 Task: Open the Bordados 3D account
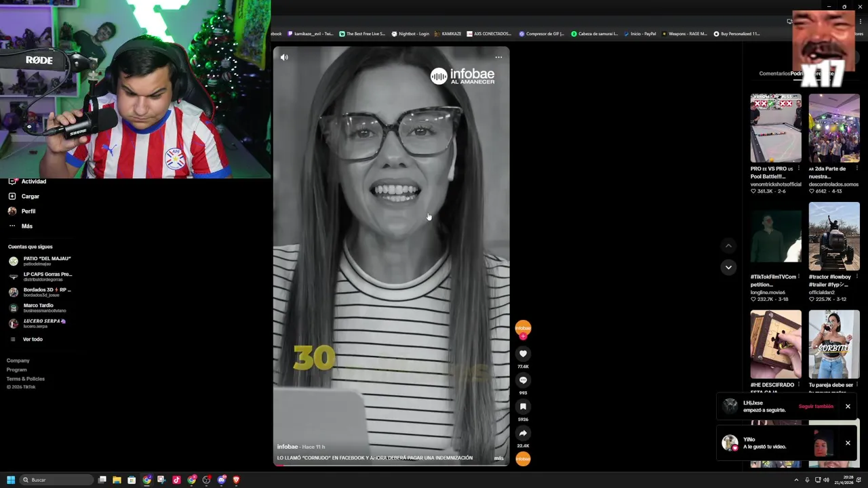[41, 292]
